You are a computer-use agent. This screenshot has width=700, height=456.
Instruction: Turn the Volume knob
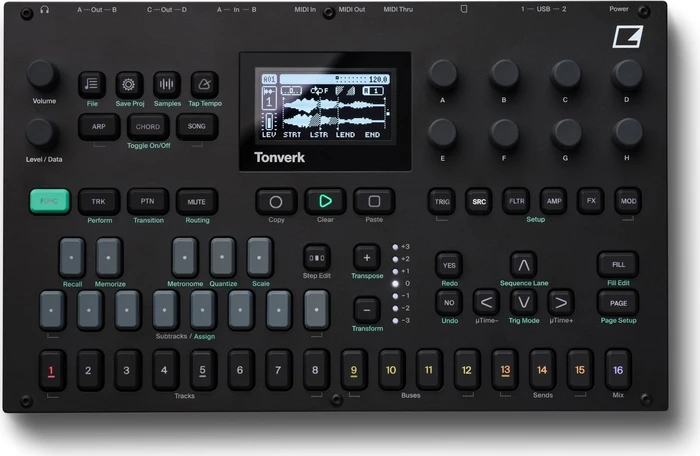[x=42, y=75]
